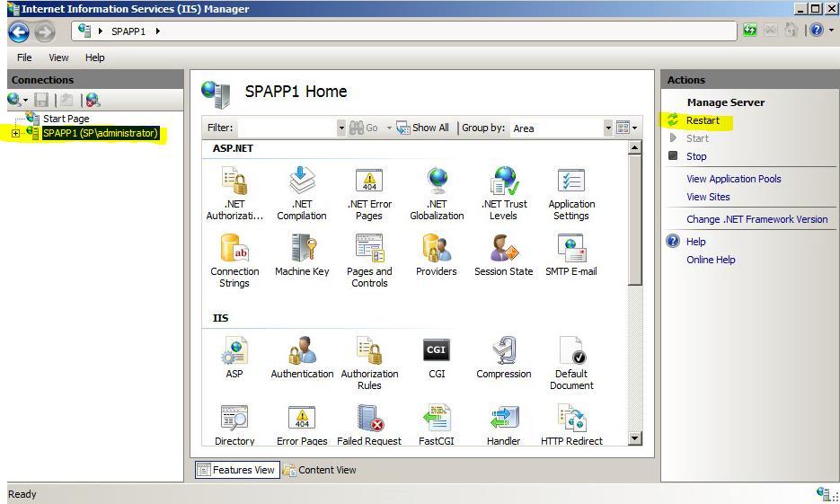
Task: Open SMTP E-mail feature
Action: coord(571,255)
